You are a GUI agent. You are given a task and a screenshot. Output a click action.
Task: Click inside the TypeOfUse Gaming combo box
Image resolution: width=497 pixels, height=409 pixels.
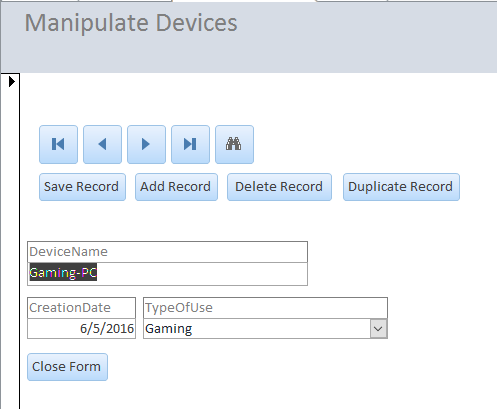[x=257, y=329]
